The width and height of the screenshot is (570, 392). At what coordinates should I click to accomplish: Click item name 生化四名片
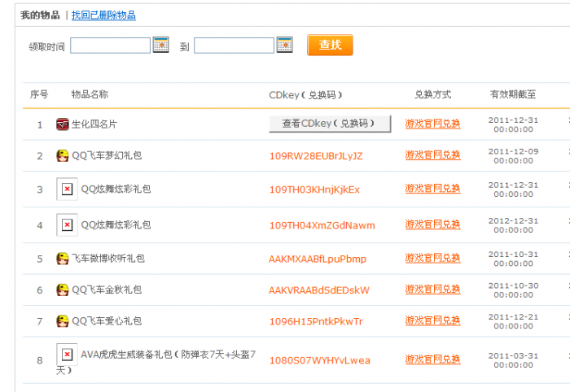(94, 124)
